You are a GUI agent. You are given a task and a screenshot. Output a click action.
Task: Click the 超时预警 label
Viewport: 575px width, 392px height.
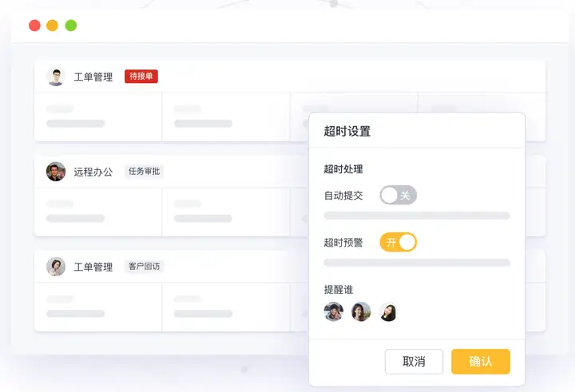[343, 243]
